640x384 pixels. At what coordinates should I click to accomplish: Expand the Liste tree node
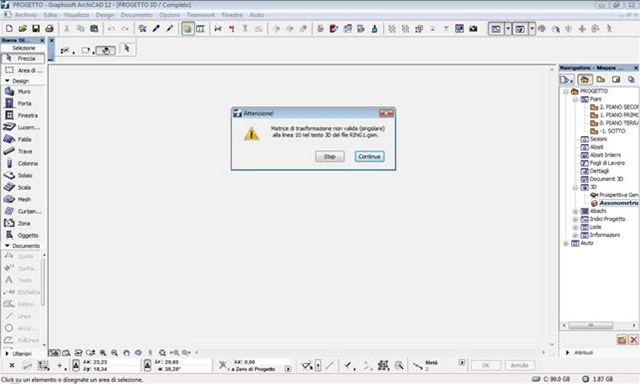pyautogui.click(x=575, y=227)
